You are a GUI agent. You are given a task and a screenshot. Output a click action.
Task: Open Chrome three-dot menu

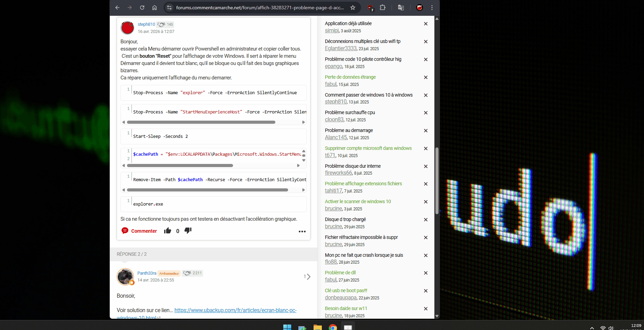pyautogui.click(x=432, y=8)
